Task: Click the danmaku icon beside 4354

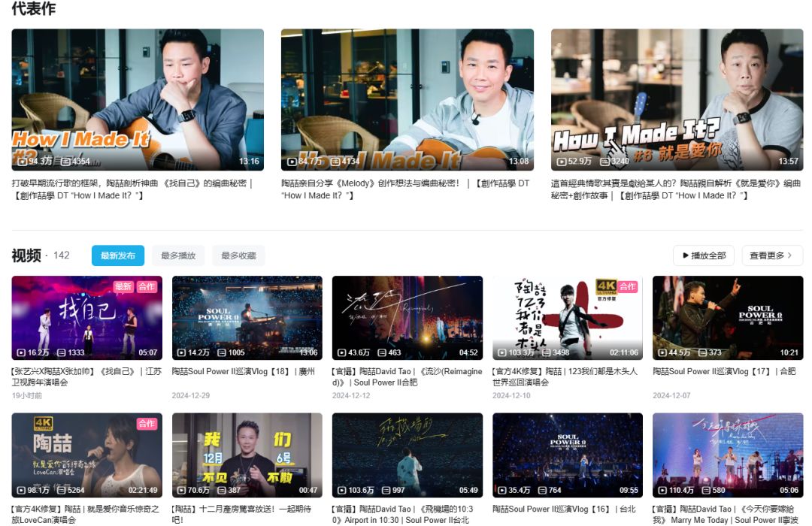Action: point(65,162)
